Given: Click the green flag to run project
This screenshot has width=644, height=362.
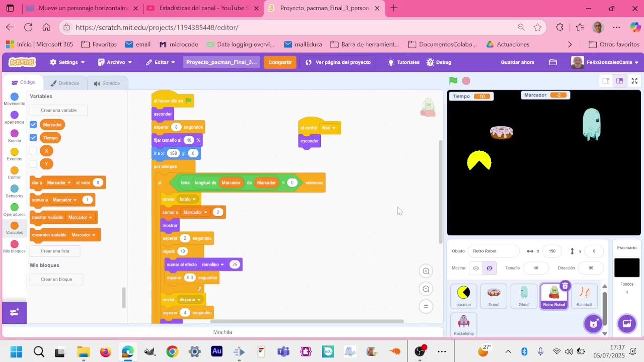Looking at the screenshot, I should 453,80.
